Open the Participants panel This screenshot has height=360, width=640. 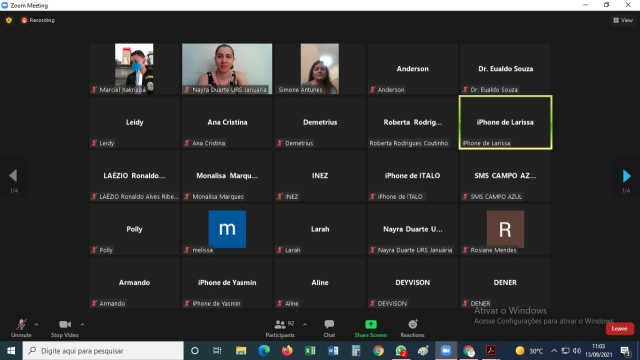pos(280,328)
